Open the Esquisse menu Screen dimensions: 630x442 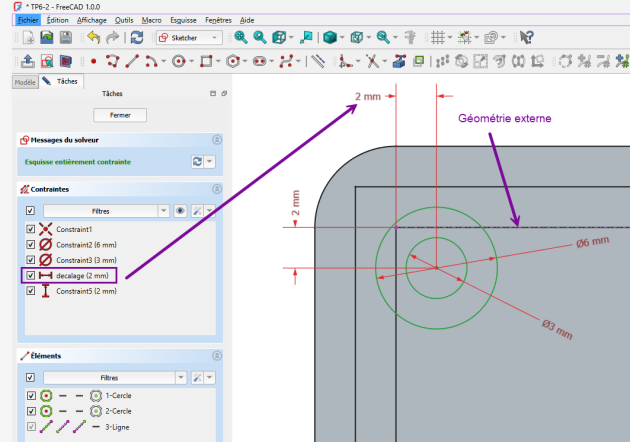point(182,19)
